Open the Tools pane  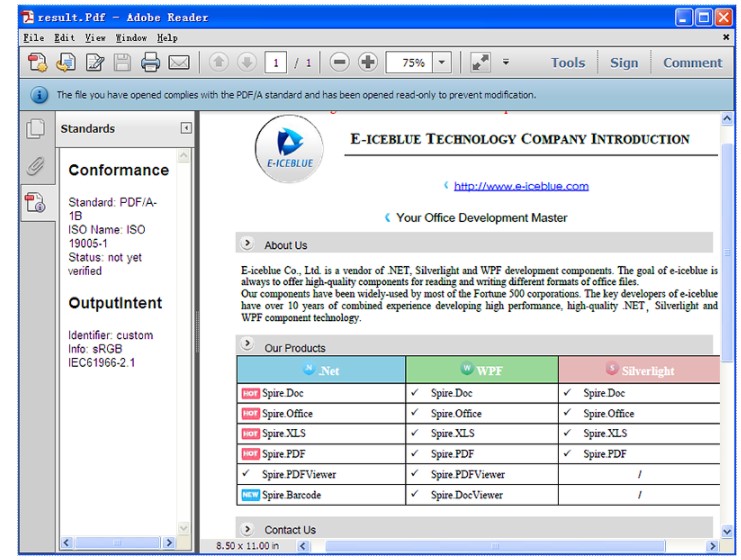(568, 62)
